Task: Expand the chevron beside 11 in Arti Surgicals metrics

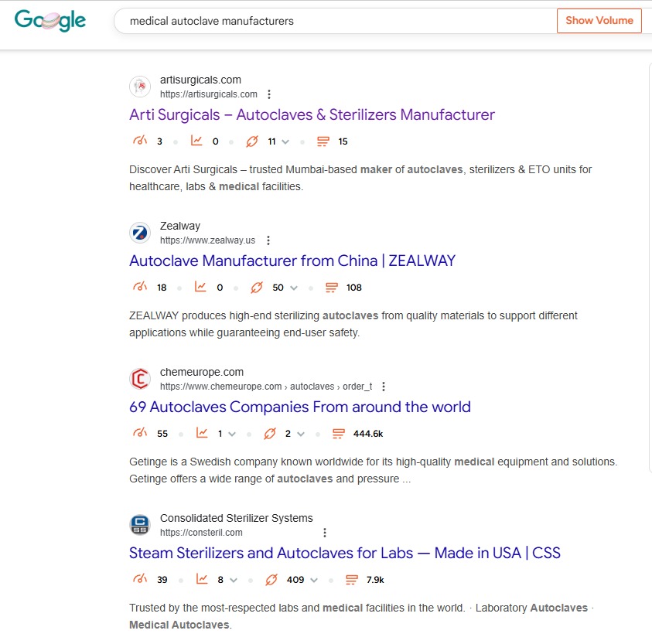Action: [285, 141]
